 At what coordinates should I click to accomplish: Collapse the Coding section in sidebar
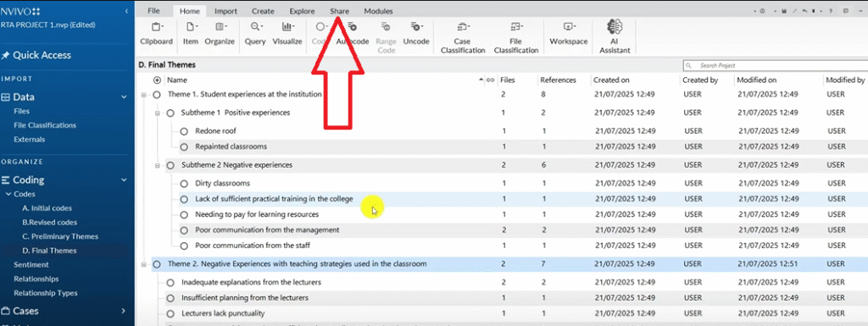pyautogui.click(x=124, y=180)
